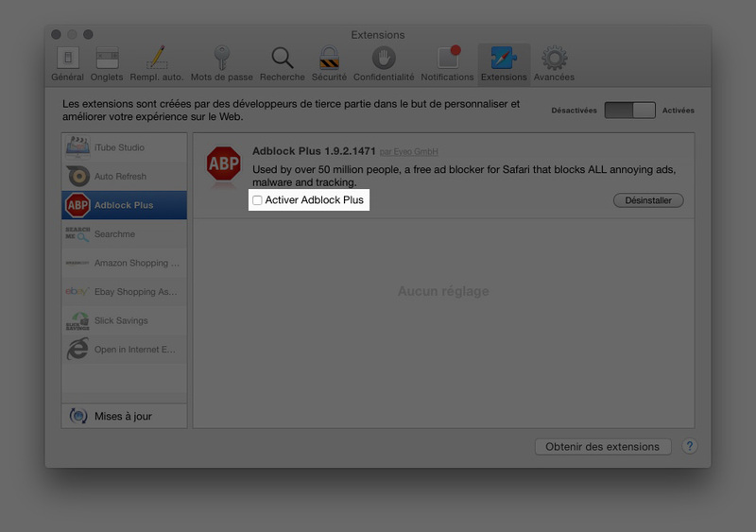Select Searchme extension in list
The image size is (756, 532).
125,234
